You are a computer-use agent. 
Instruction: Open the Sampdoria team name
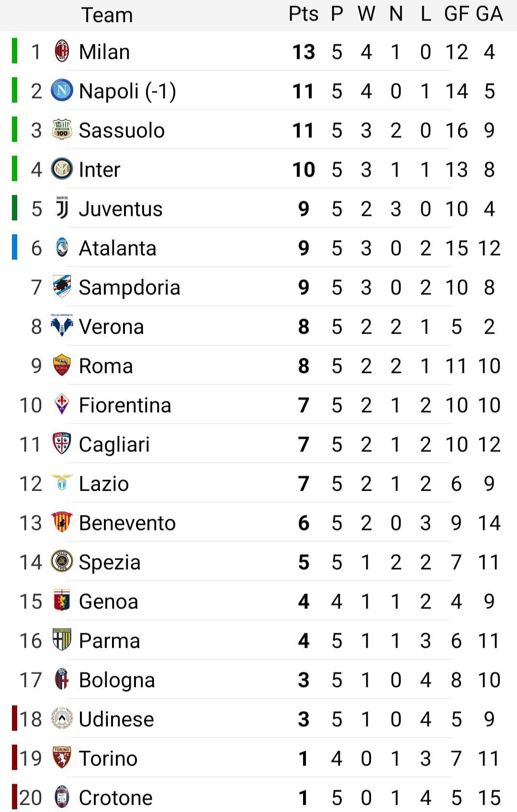click(x=129, y=287)
